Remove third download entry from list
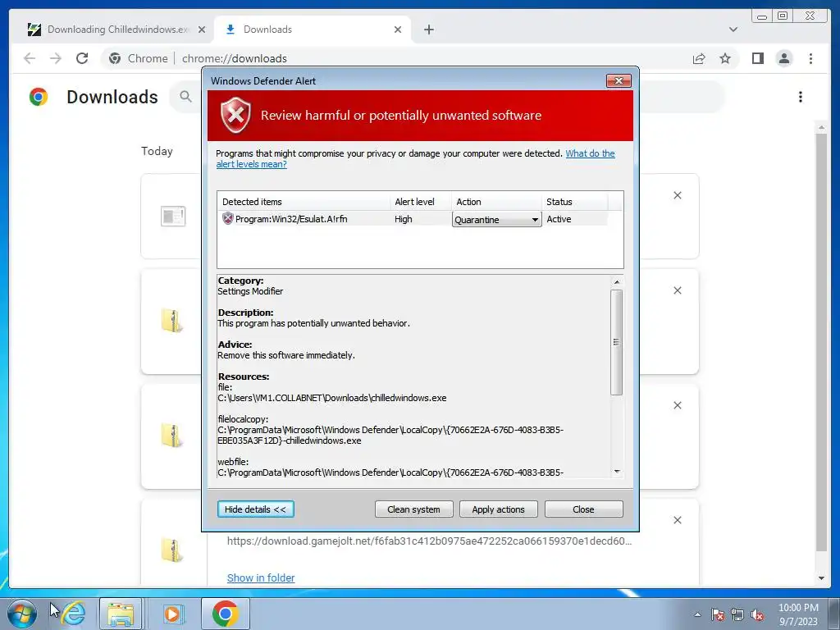The height and width of the screenshot is (630, 840). click(677, 405)
